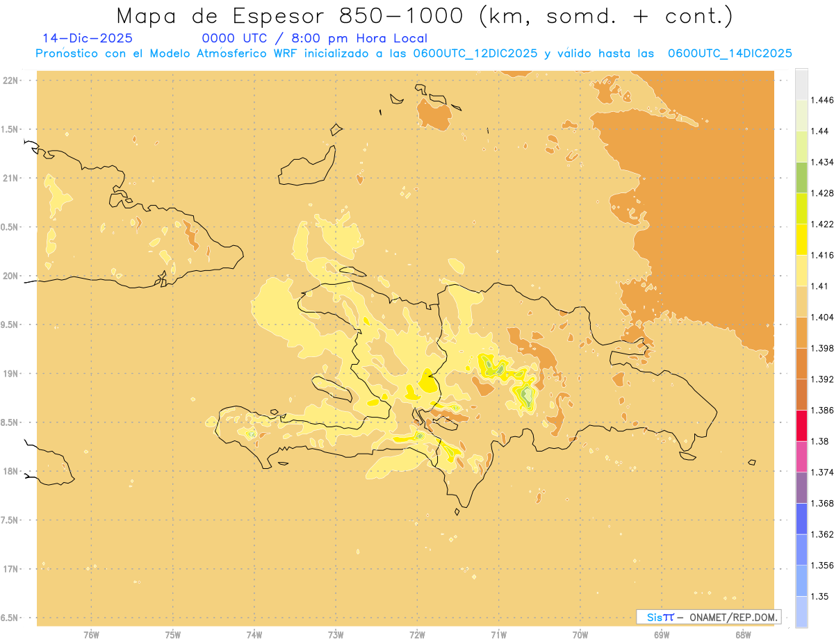Screen dimensions: 834x644
Task: Click the latitude label "20N"
Action: pos(11,276)
